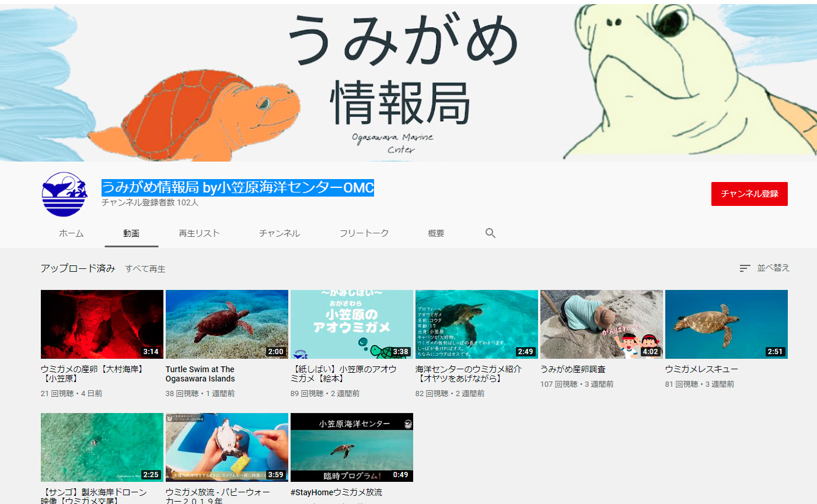
Task: Open the うみがめ産卵調査 video title
Action: point(573,369)
